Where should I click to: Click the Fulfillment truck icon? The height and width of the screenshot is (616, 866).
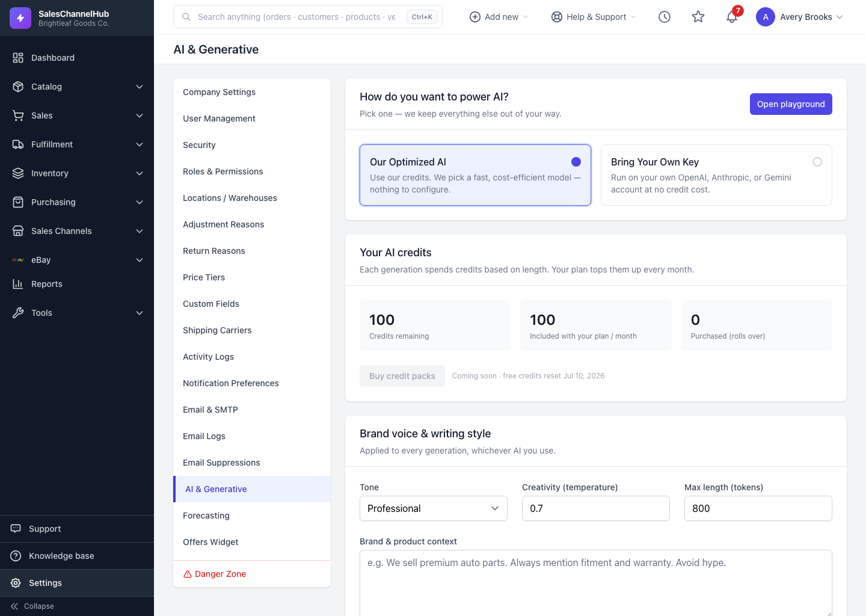tap(18, 144)
